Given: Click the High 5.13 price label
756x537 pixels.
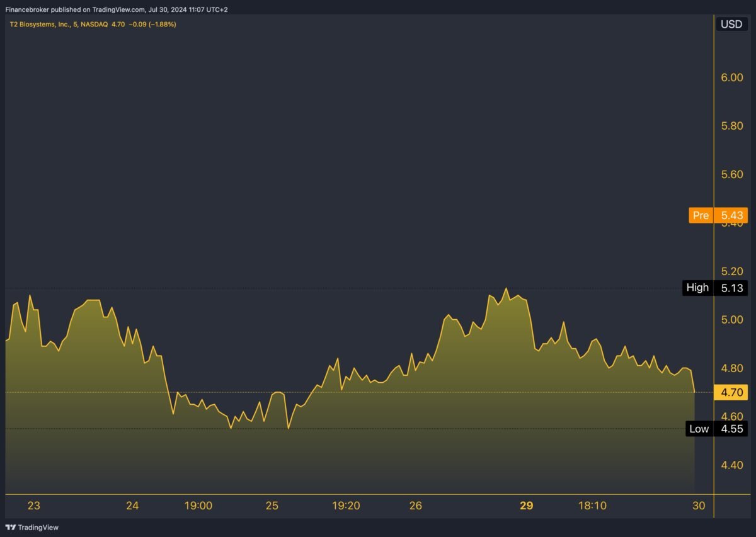Looking at the screenshot, I should (x=715, y=288).
